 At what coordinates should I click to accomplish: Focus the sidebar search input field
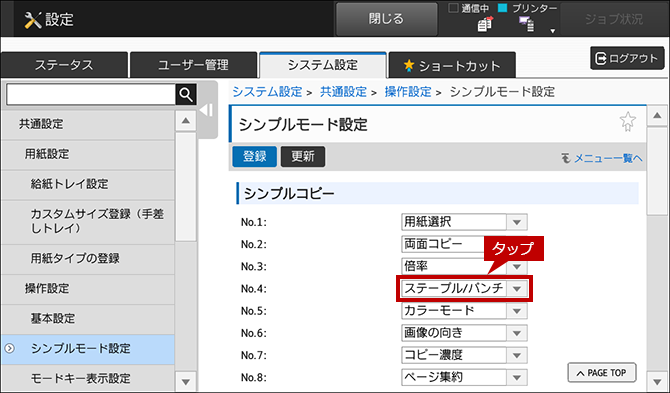(x=91, y=94)
